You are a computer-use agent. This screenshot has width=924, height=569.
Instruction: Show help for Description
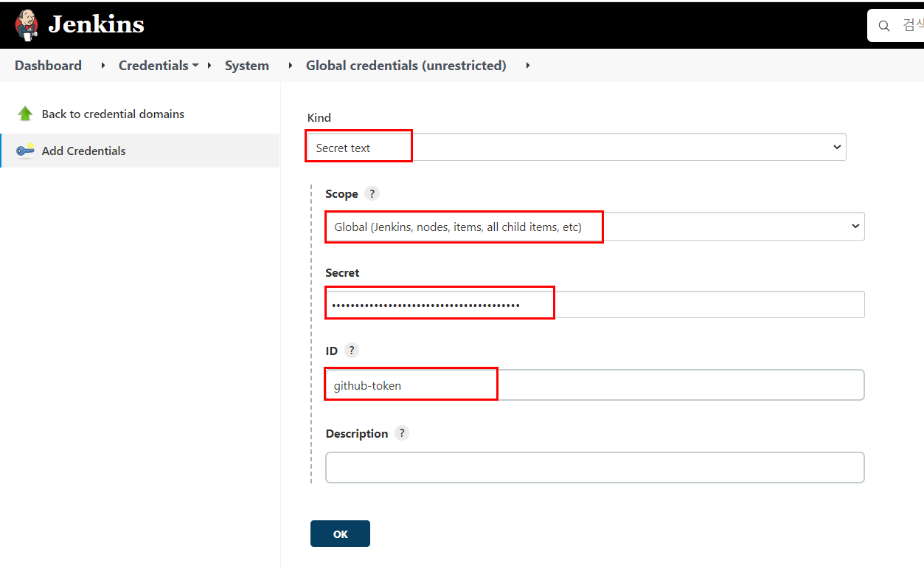(402, 433)
